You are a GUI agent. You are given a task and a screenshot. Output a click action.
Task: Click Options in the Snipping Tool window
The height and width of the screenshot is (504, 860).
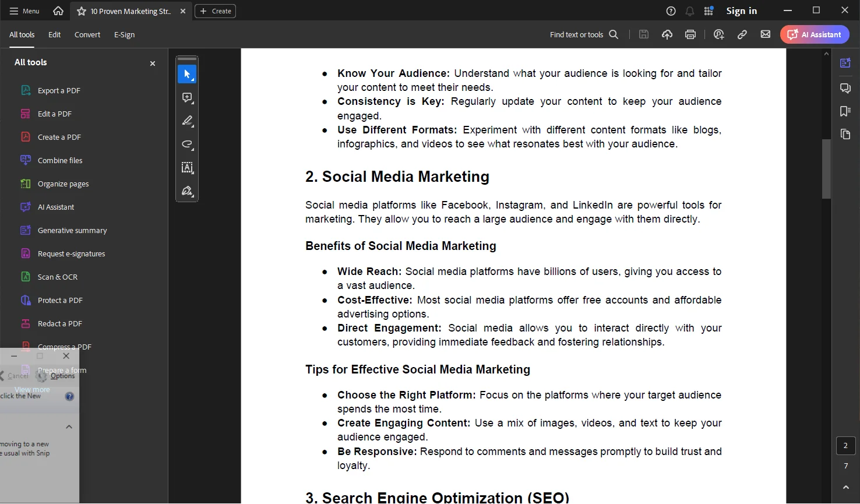tap(57, 376)
